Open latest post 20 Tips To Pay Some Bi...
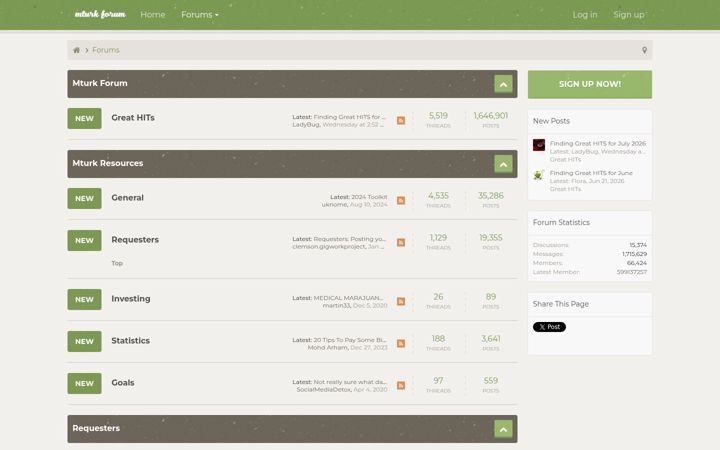Image resolution: width=720 pixels, height=450 pixels. click(350, 340)
